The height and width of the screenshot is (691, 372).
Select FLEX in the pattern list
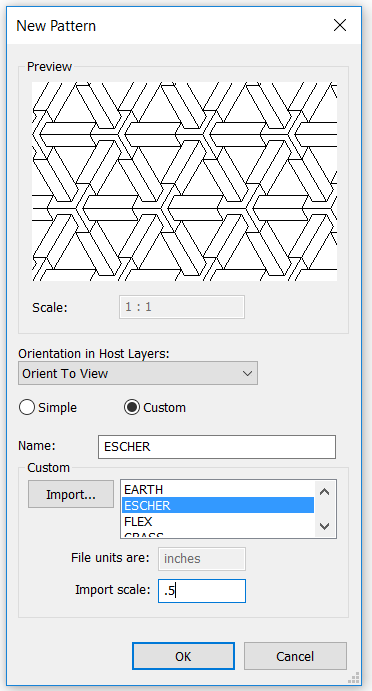[218, 521]
